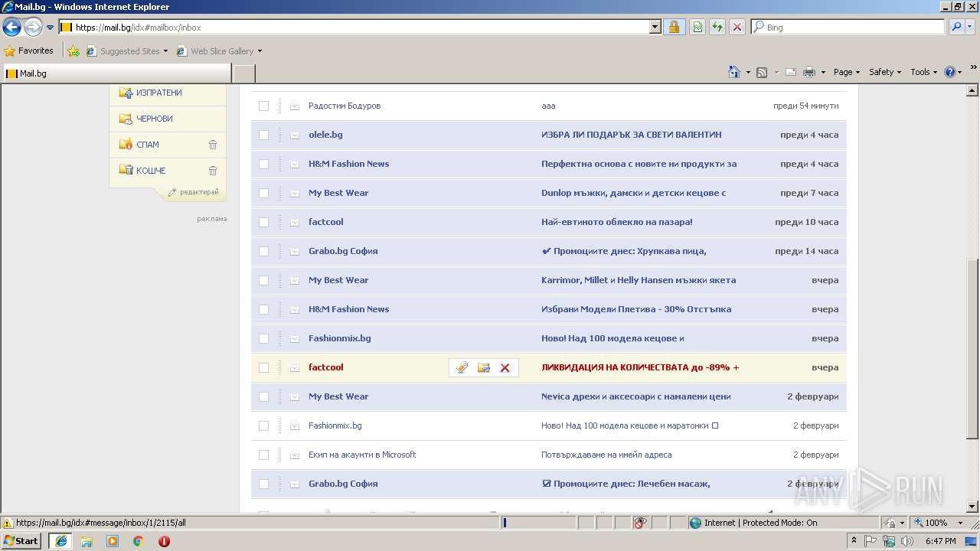
Task: Click the browser Back arrow button
Action: (x=11, y=28)
